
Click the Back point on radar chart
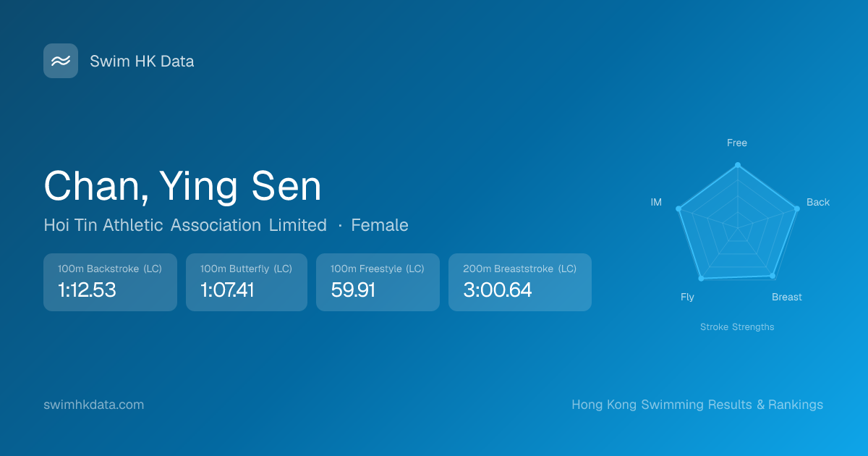[796, 208]
